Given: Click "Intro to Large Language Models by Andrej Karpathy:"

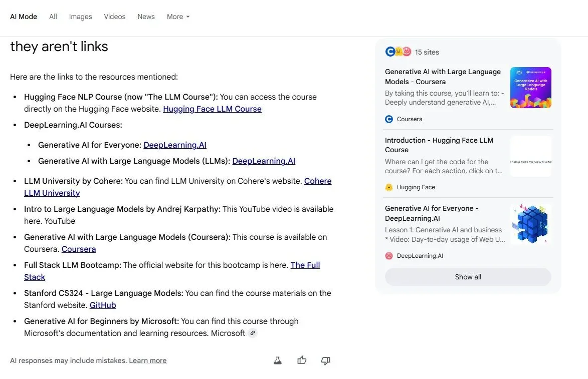Looking at the screenshot, I should tap(122, 209).
